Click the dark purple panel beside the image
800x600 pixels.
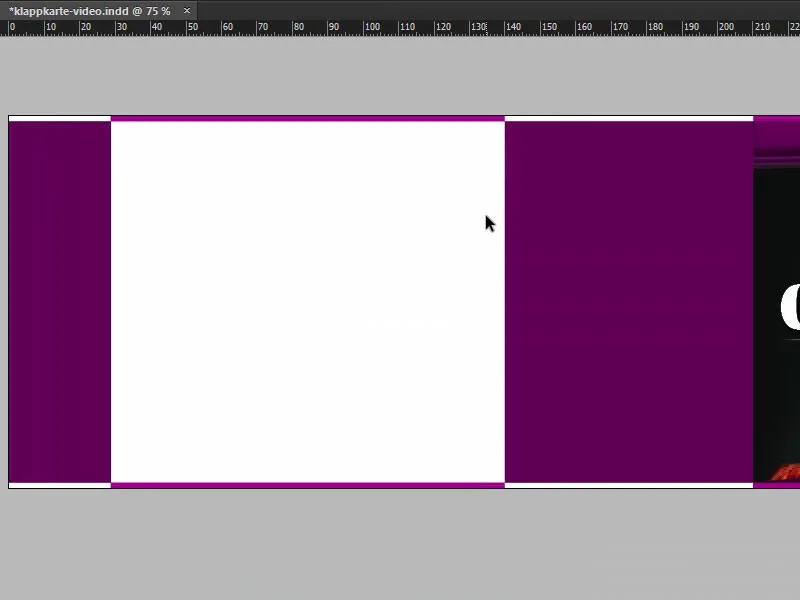pyautogui.click(x=629, y=302)
